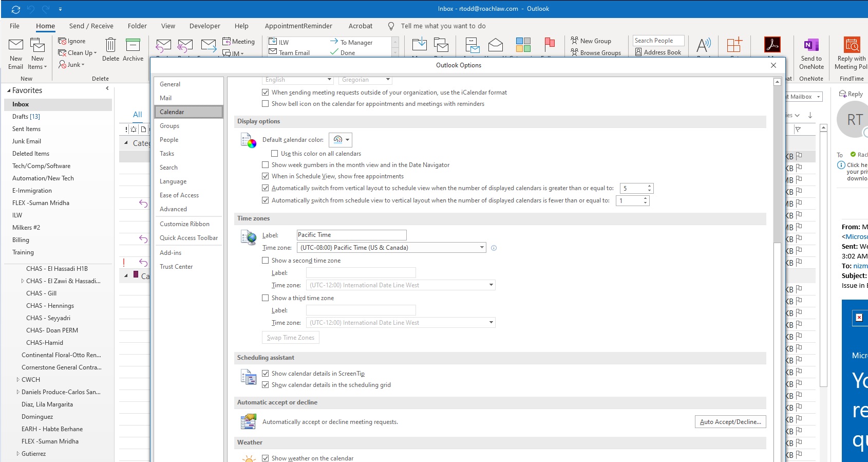Open the Developer ribbon tab

[204, 26]
